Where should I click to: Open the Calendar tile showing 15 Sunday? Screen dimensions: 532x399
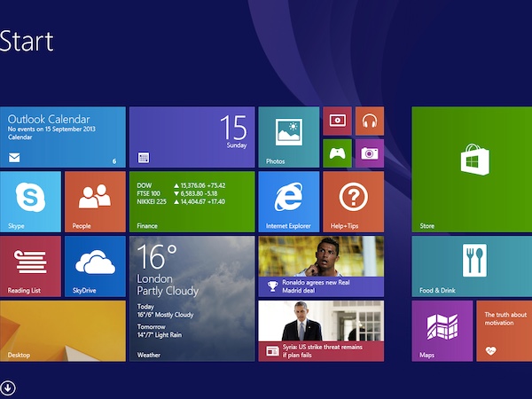(x=192, y=137)
